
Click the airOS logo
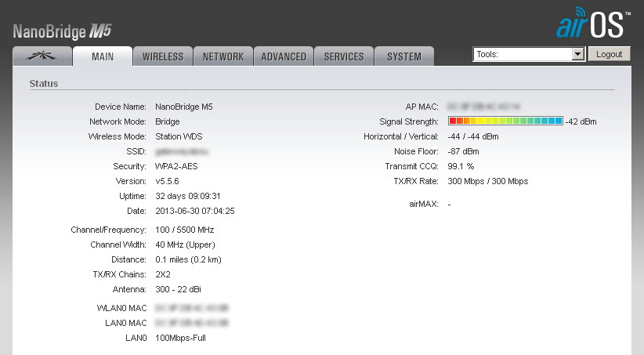pyautogui.click(x=592, y=25)
